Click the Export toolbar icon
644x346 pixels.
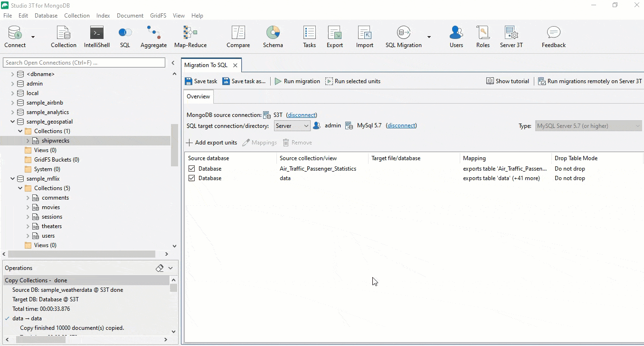click(335, 37)
